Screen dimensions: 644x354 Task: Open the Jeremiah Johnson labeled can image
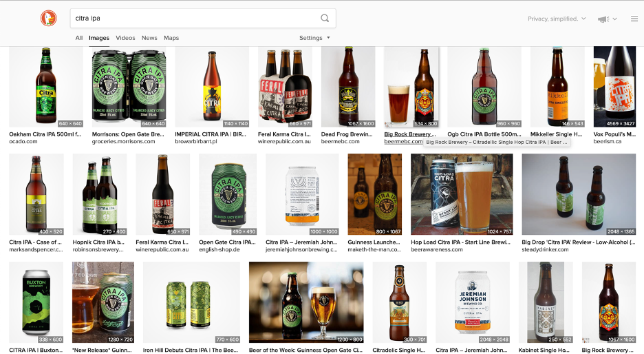click(x=473, y=302)
